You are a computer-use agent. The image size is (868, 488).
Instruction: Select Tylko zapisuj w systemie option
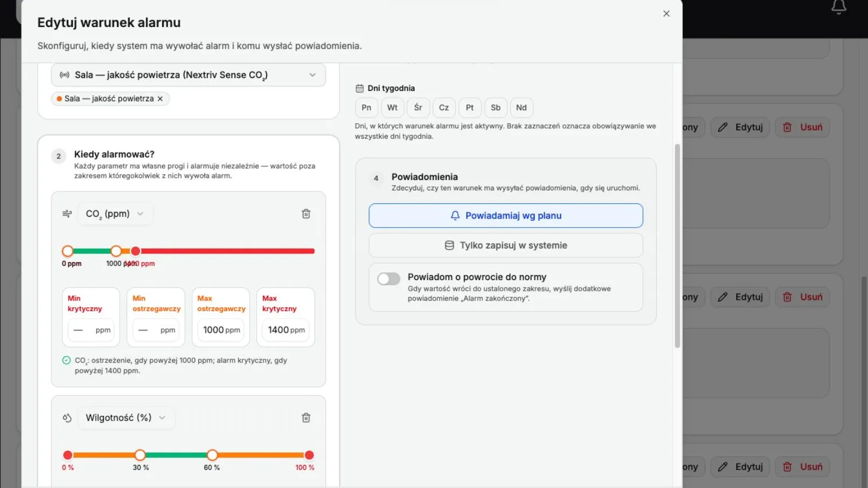pos(506,245)
